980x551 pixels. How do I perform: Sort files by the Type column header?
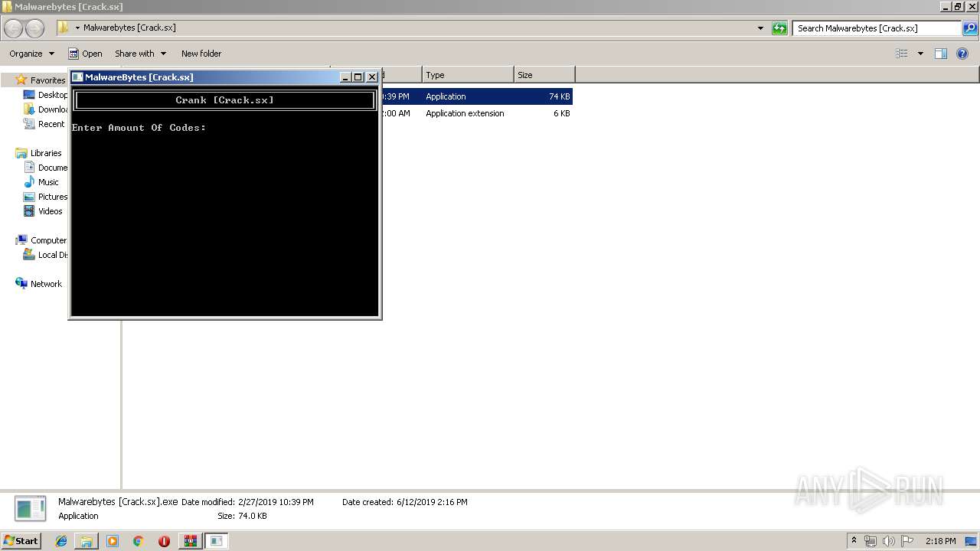pos(468,75)
